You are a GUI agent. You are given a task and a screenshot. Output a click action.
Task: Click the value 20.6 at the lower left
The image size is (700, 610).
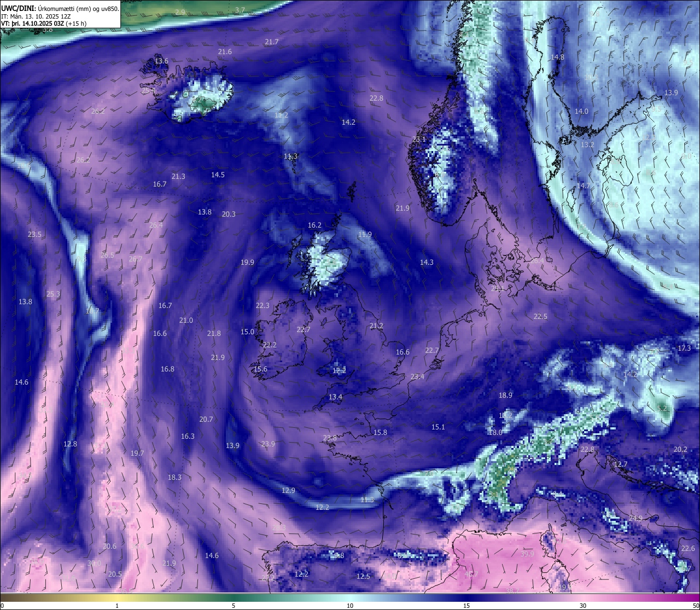pos(109,546)
